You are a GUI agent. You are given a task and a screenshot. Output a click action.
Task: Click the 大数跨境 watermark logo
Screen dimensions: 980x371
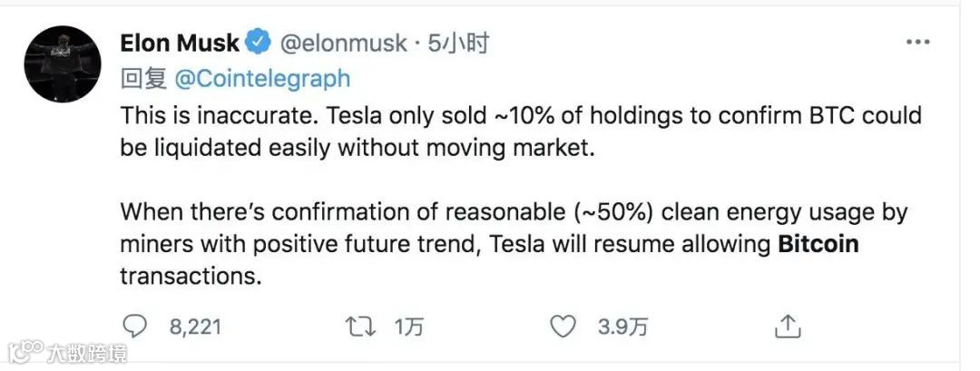click(x=67, y=353)
